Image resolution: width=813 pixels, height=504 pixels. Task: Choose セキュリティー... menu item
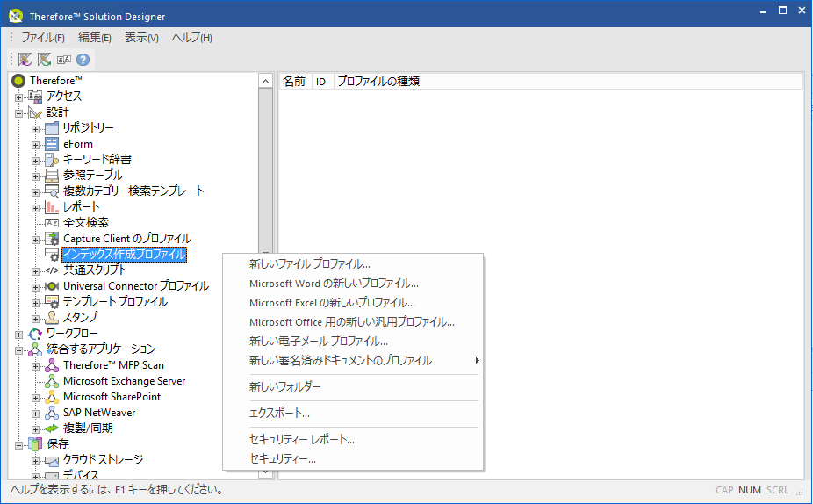[x=353, y=459]
